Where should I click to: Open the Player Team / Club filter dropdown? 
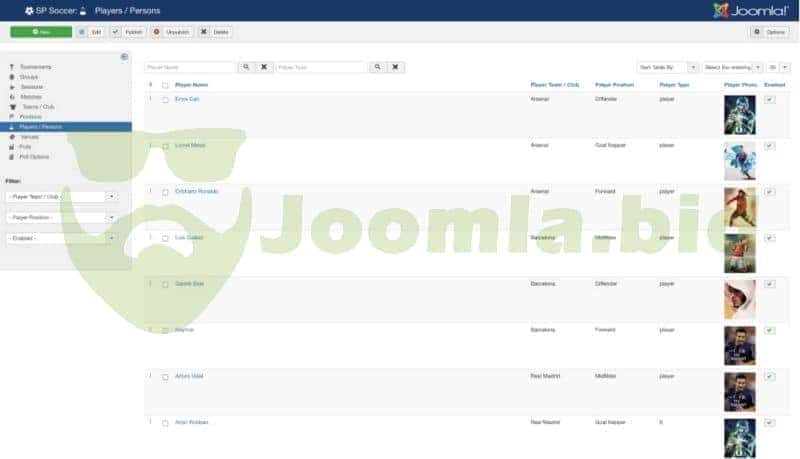click(x=61, y=197)
